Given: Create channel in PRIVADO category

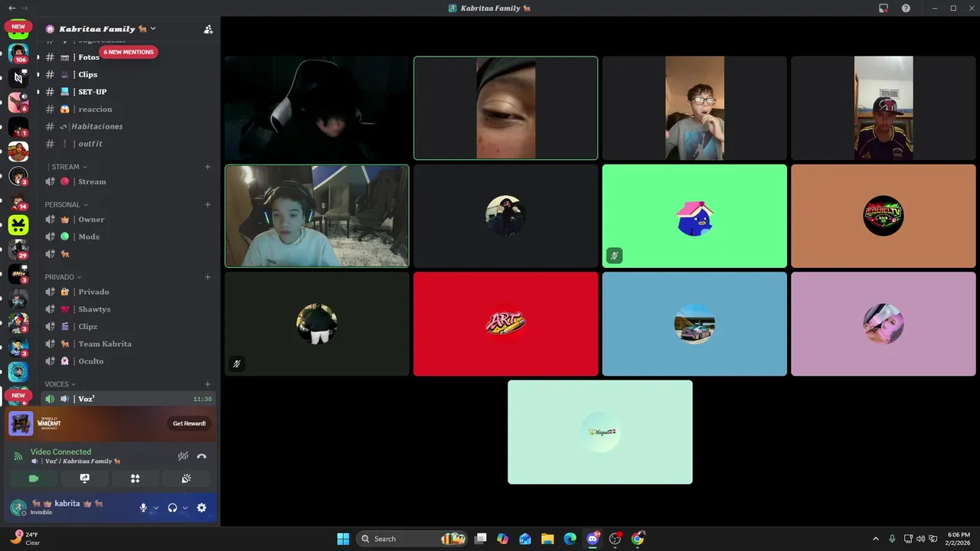Looking at the screenshot, I should point(207,277).
